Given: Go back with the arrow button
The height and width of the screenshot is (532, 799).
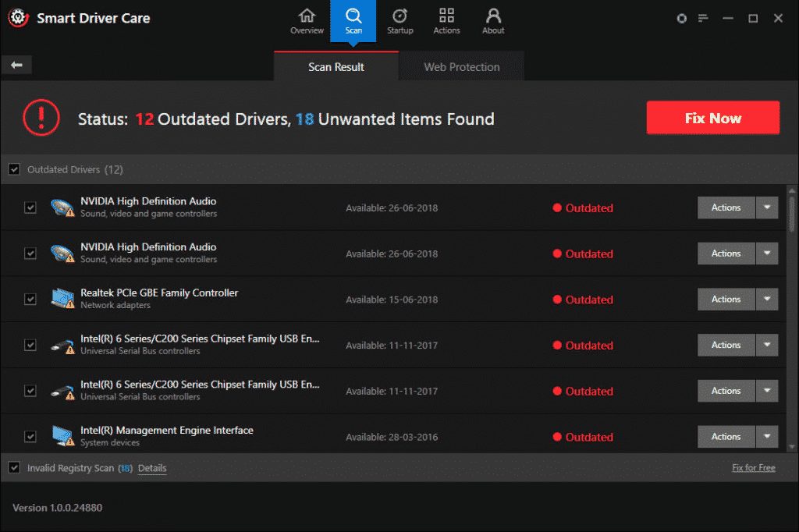Looking at the screenshot, I should (x=16, y=65).
